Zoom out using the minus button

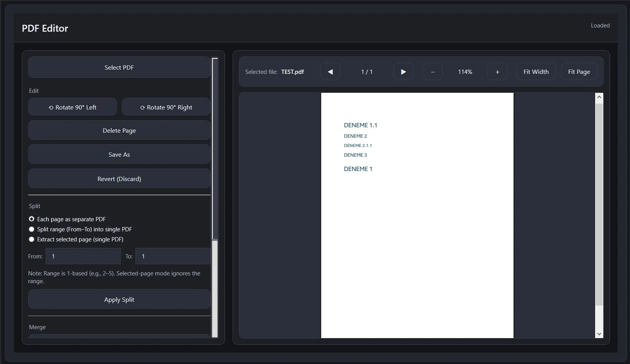point(432,72)
